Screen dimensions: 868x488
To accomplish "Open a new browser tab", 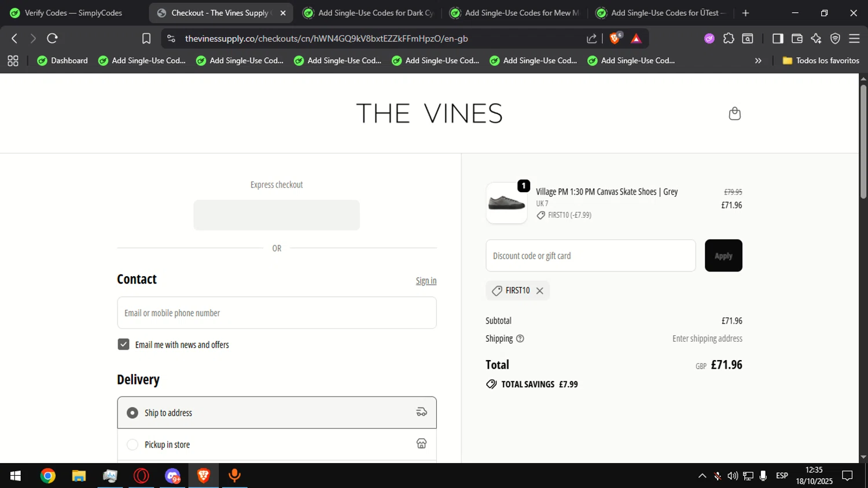I will point(745,13).
